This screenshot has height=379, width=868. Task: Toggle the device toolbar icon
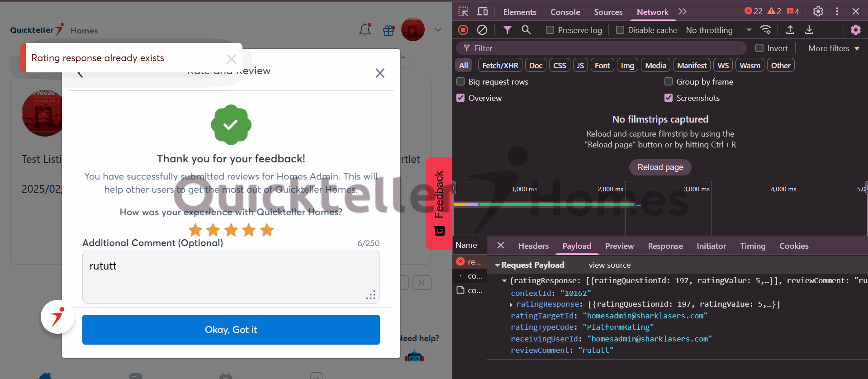coord(483,12)
